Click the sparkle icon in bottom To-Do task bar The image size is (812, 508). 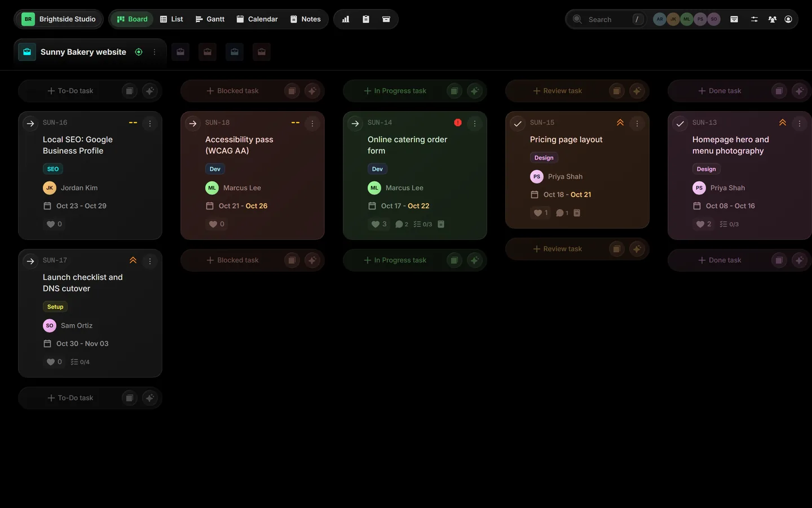click(x=150, y=398)
